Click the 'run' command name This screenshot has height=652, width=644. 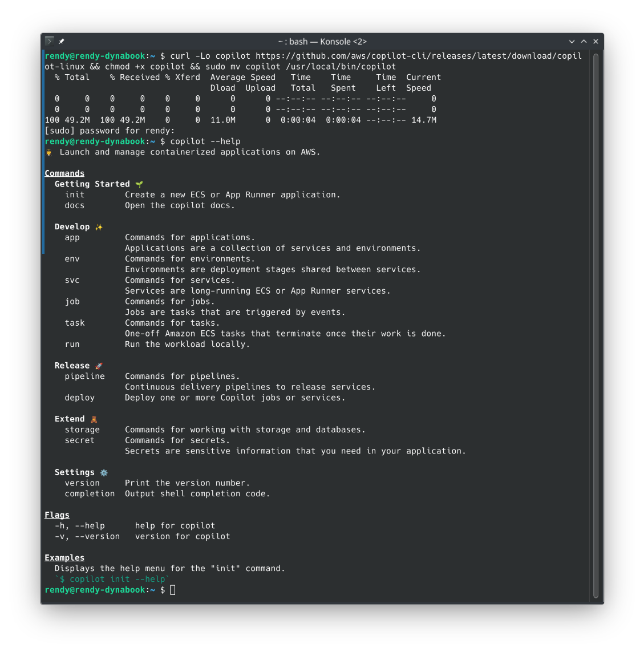tap(72, 345)
